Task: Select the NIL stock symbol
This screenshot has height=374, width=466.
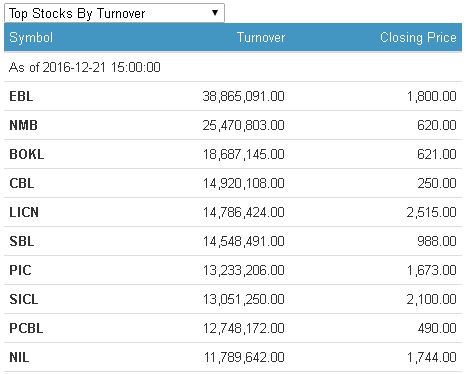Action: [x=19, y=357]
